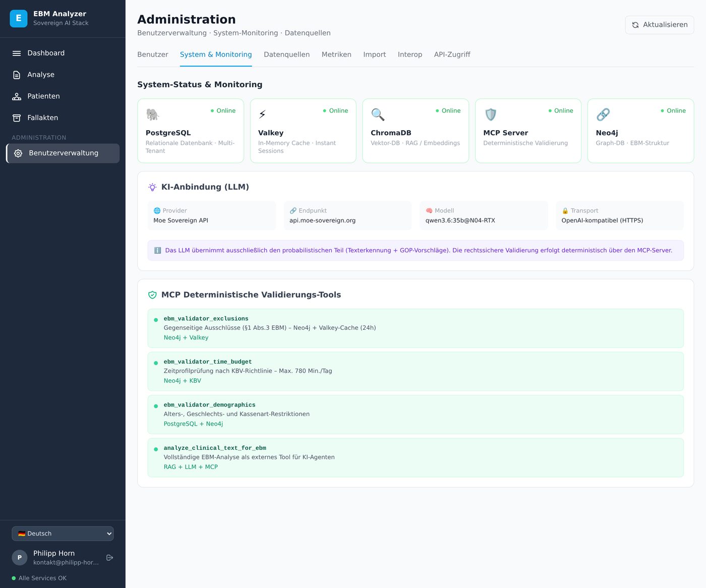Screen dimensions: 706x588
Task: Open the API-Zugriff tab
Action: pyautogui.click(x=452, y=54)
